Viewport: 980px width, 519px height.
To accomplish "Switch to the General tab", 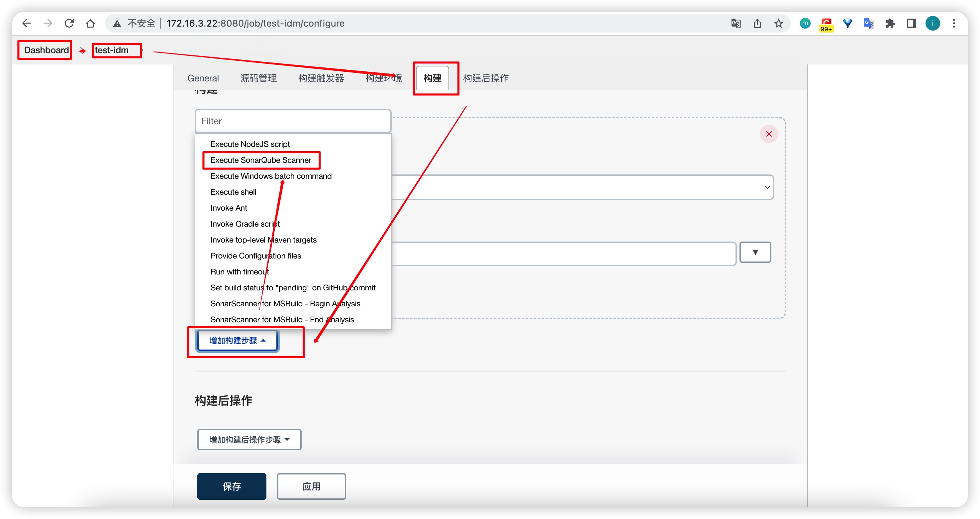I will pyautogui.click(x=203, y=78).
